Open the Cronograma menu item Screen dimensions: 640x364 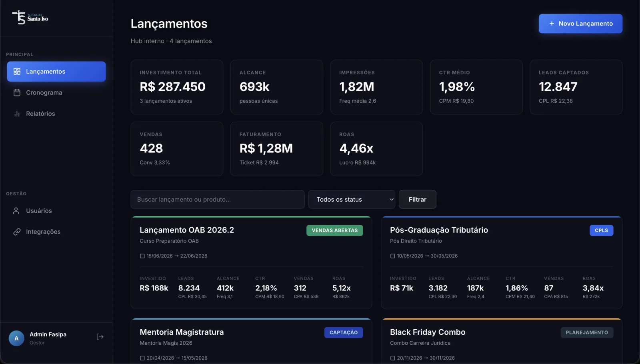pyautogui.click(x=56, y=93)
